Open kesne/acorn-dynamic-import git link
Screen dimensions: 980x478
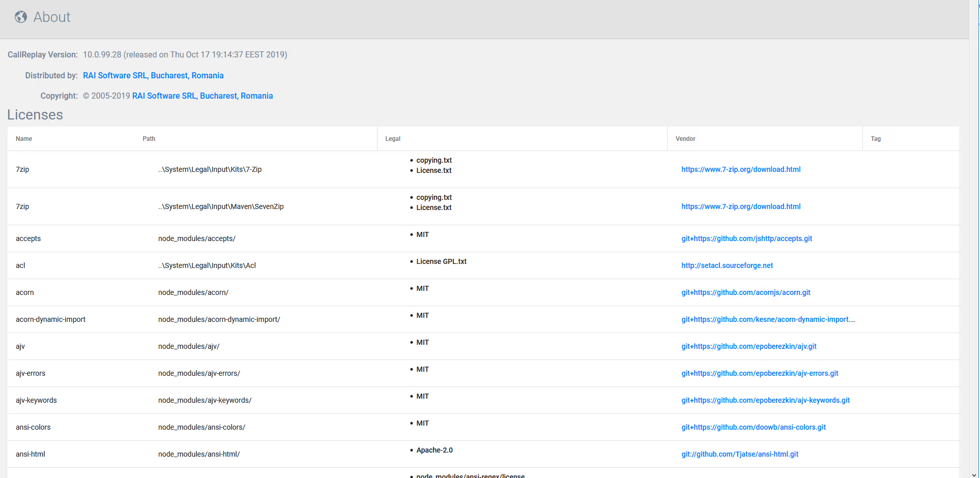click(x=768, y=319)
